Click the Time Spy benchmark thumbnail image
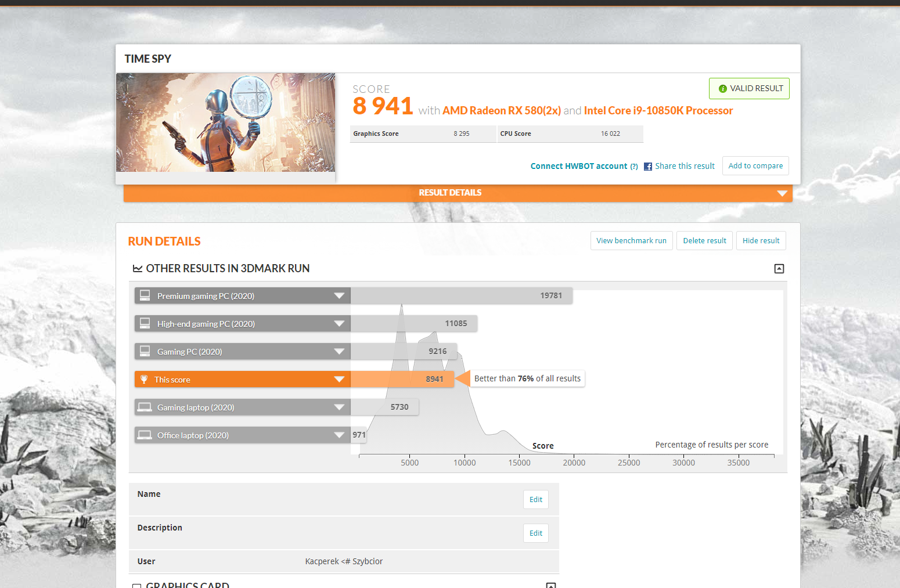 (x=225, y=122)
